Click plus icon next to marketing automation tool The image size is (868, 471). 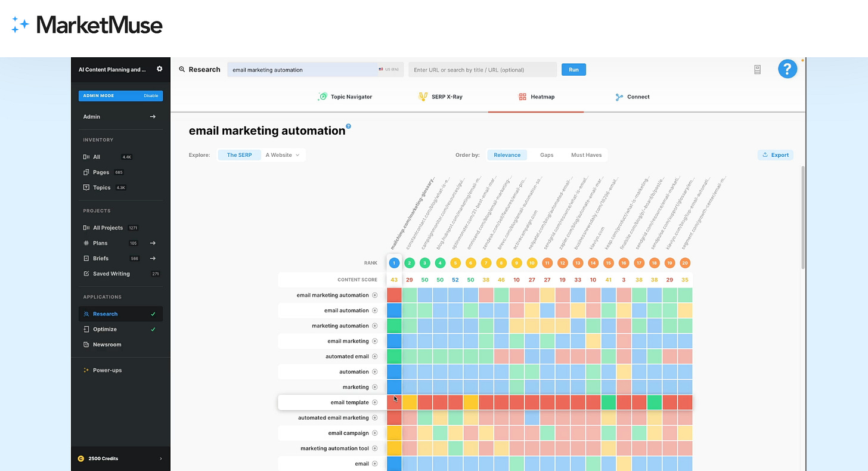click(x=375, y=448)
